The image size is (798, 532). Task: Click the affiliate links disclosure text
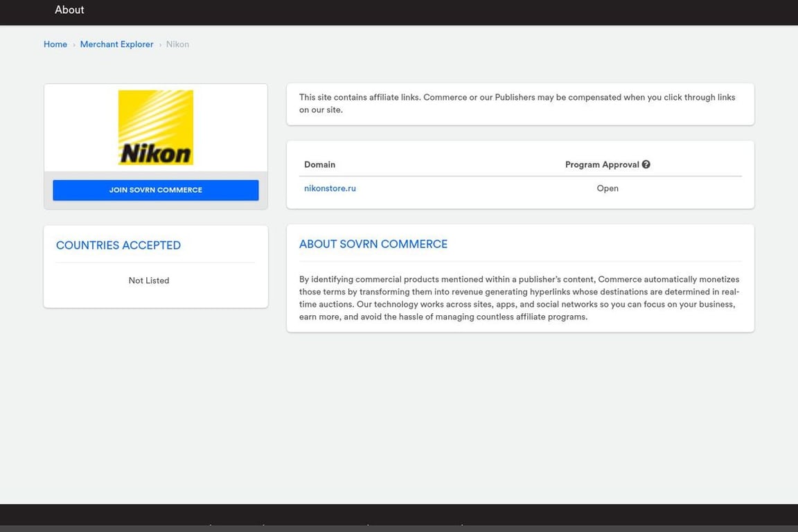click(517, 103)
